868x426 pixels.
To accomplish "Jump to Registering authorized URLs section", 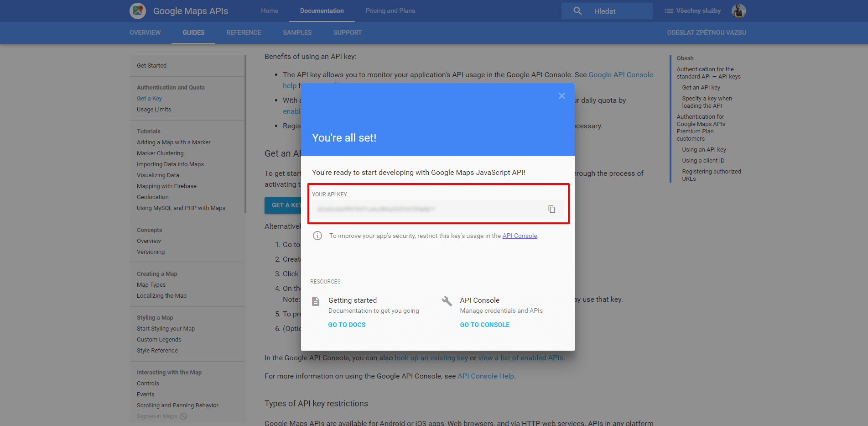I will (711, 175).
